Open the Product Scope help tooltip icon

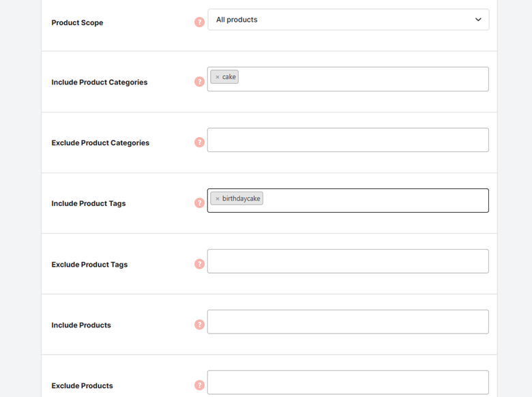(199, 23)
